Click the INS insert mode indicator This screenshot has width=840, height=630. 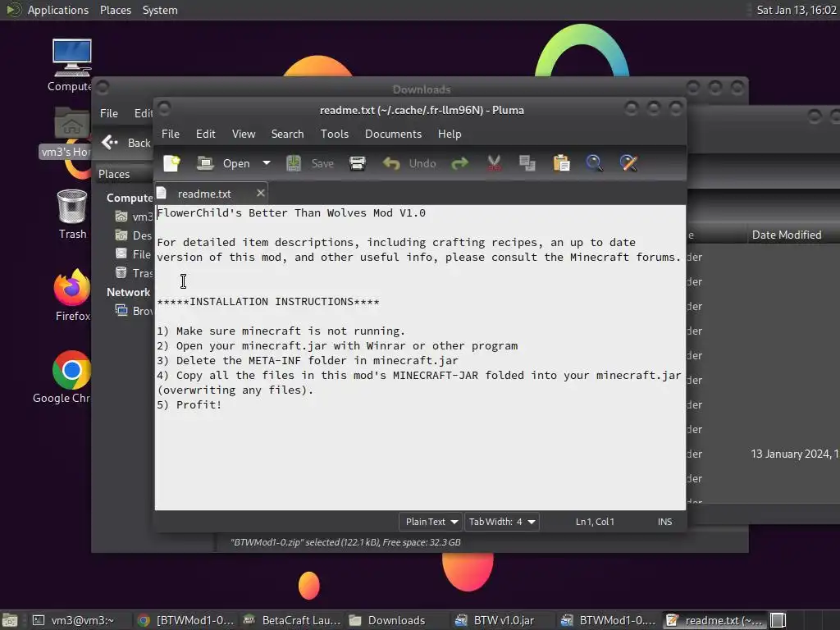pyautogui.click(x=664, y=522)
